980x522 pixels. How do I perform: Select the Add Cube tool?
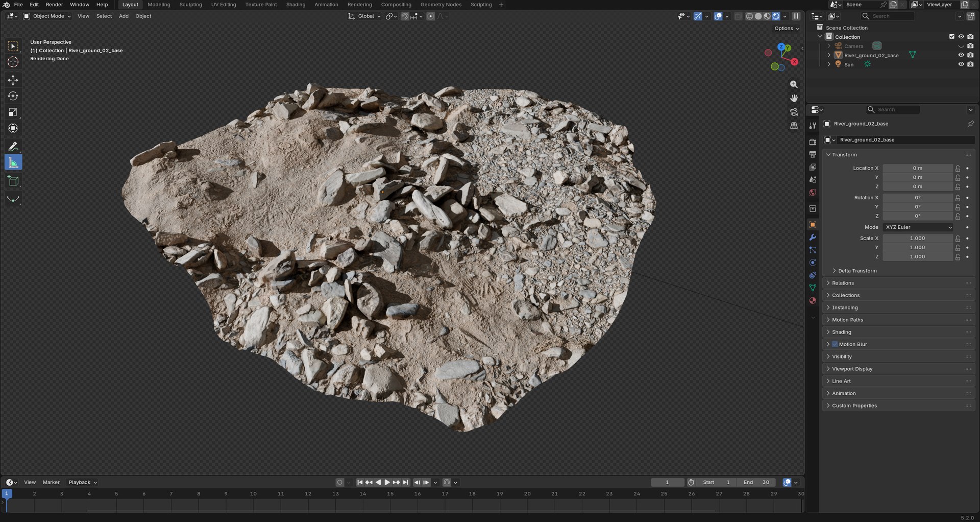[x=13, y=181]
